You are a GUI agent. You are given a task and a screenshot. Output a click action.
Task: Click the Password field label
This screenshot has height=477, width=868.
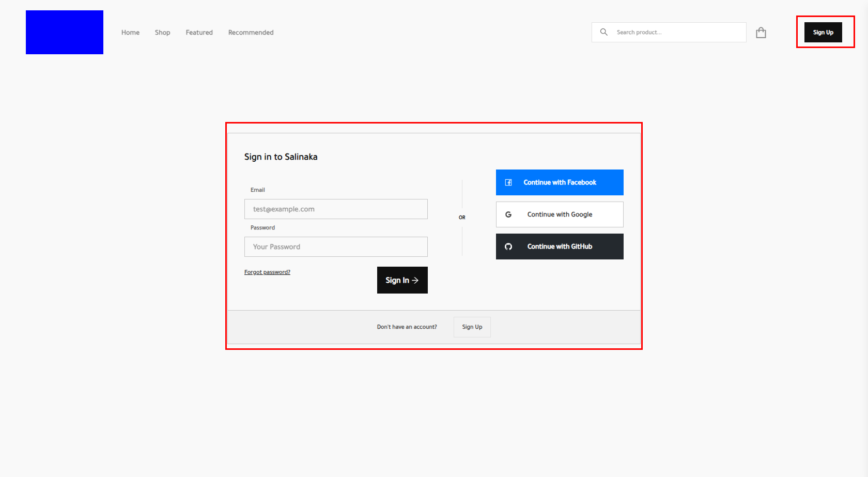click(262, 228)
